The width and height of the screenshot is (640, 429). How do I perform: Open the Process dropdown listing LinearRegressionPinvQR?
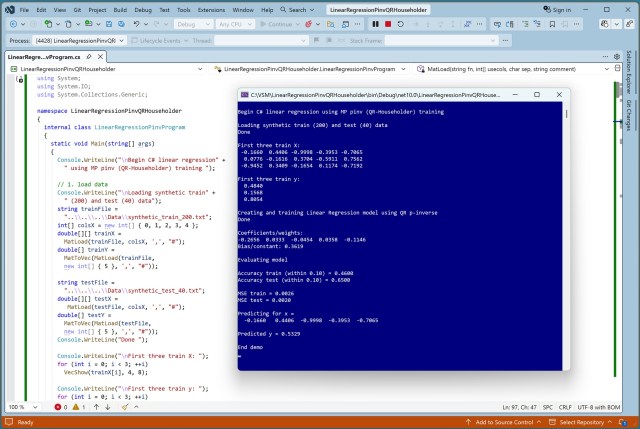pos(79,40)
